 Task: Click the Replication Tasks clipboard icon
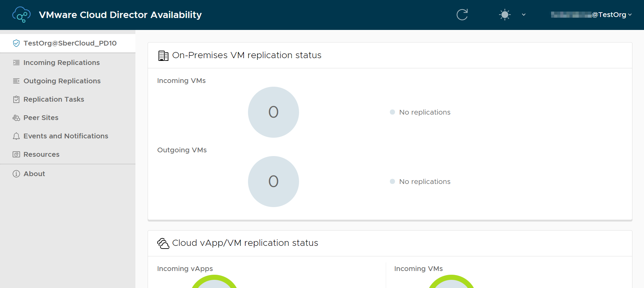pos(16,99)
